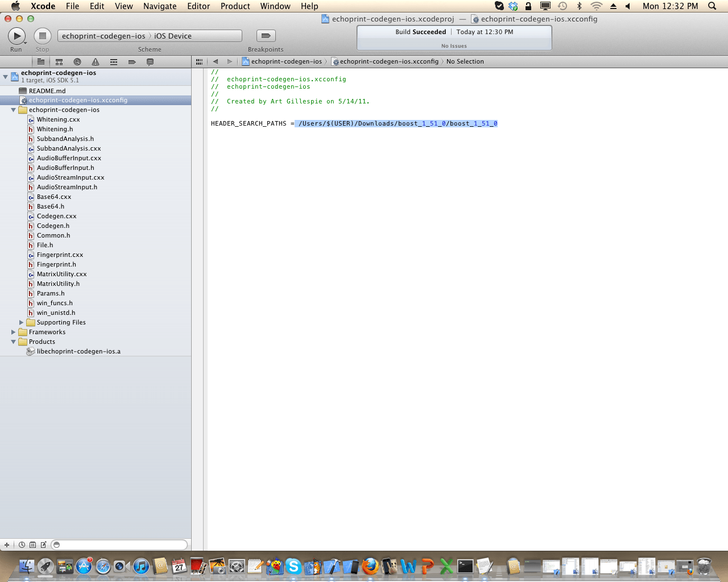Click echoprint-codegen-ios in the jump bar
This screenshot has height=582, width=728.
282,61
